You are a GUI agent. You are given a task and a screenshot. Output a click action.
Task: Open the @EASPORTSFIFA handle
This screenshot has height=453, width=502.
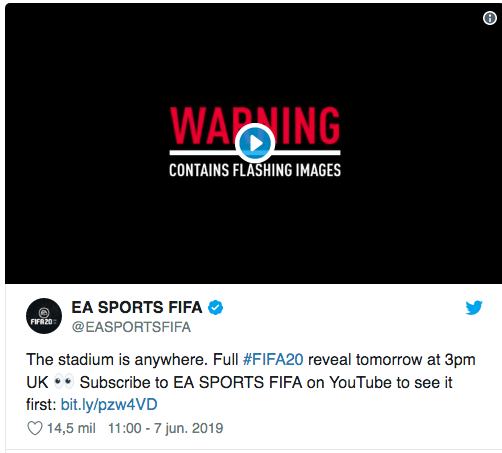tap(131, 327)
